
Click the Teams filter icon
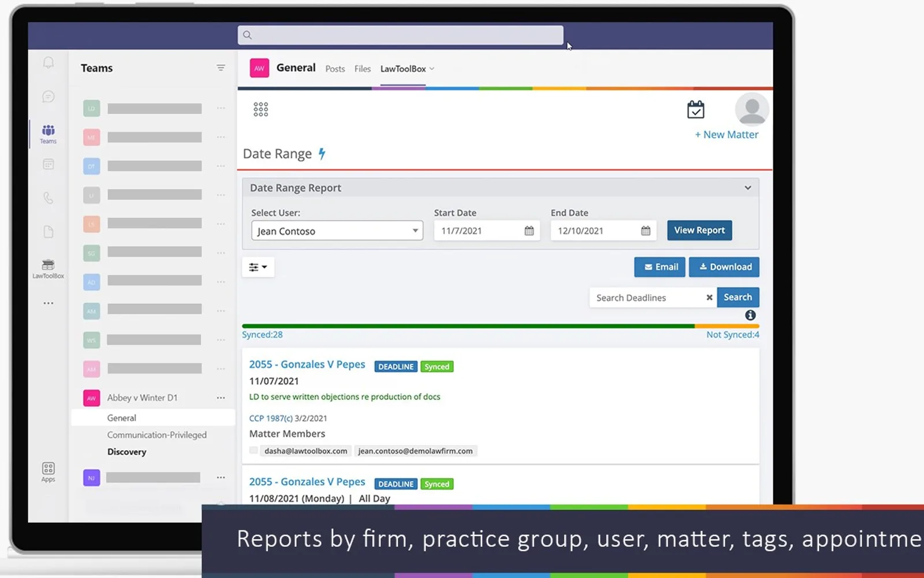point(221,68)
